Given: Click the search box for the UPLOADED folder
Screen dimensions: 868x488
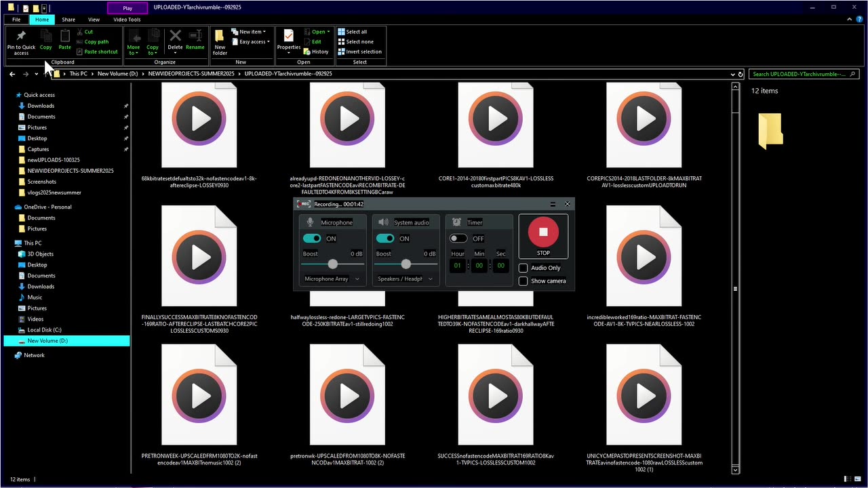Looking at the screenshot, I should pyautogui.click(x=804, y=74).
